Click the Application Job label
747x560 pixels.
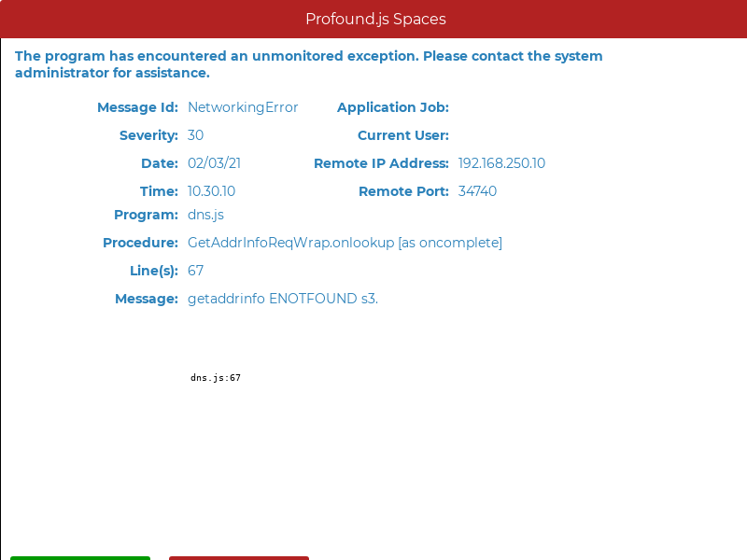[392, 107]
